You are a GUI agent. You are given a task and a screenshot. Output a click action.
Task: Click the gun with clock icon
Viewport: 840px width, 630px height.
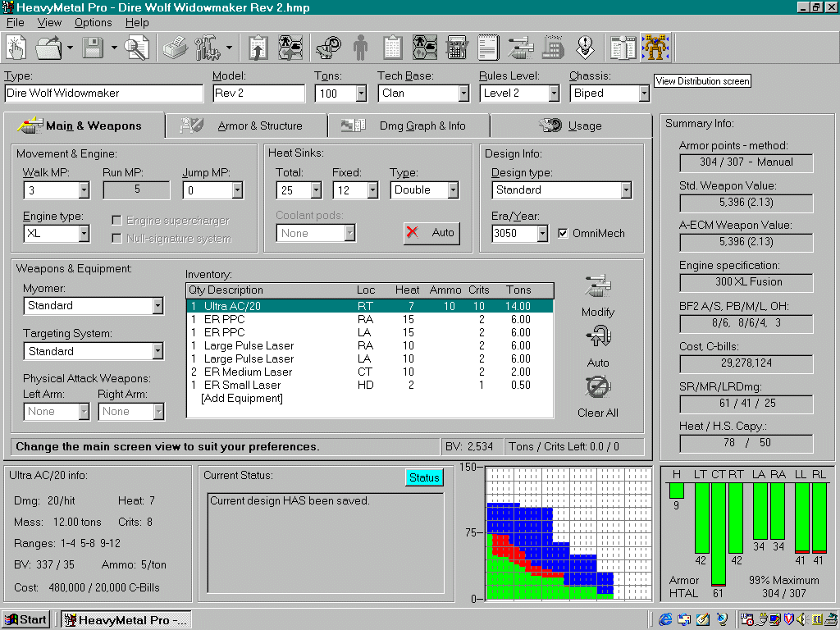(328, 48)
